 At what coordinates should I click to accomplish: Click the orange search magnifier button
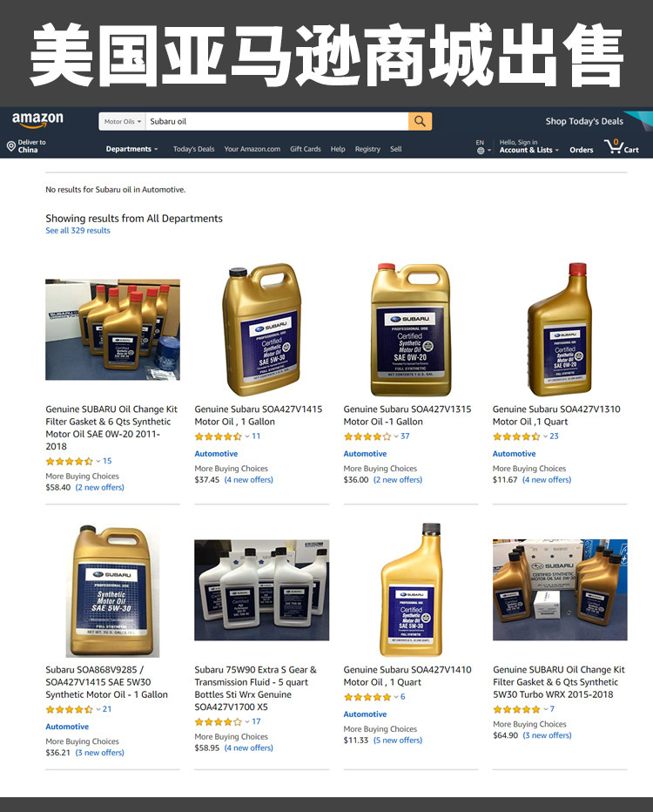(x=420, y=121)
